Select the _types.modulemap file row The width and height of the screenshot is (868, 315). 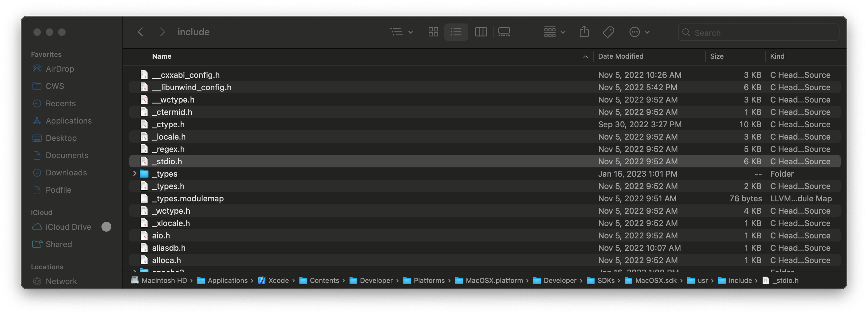point(484,198)
